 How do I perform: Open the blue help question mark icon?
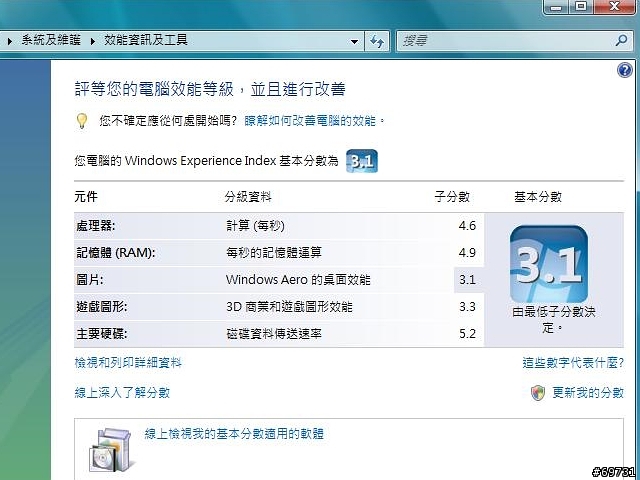pyautogui.click(x=624, y=70)
